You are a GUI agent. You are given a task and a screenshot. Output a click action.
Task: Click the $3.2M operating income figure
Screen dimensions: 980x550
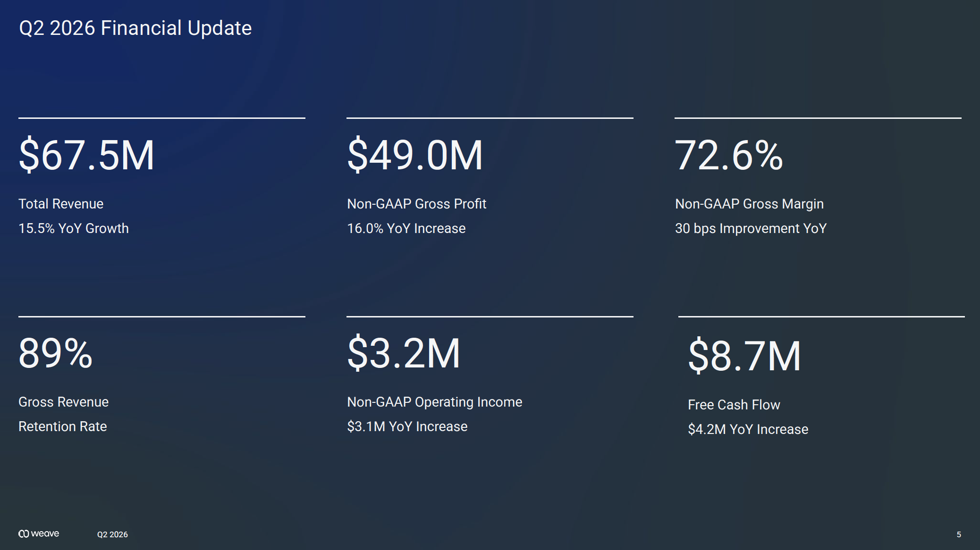tap(404, 353)
